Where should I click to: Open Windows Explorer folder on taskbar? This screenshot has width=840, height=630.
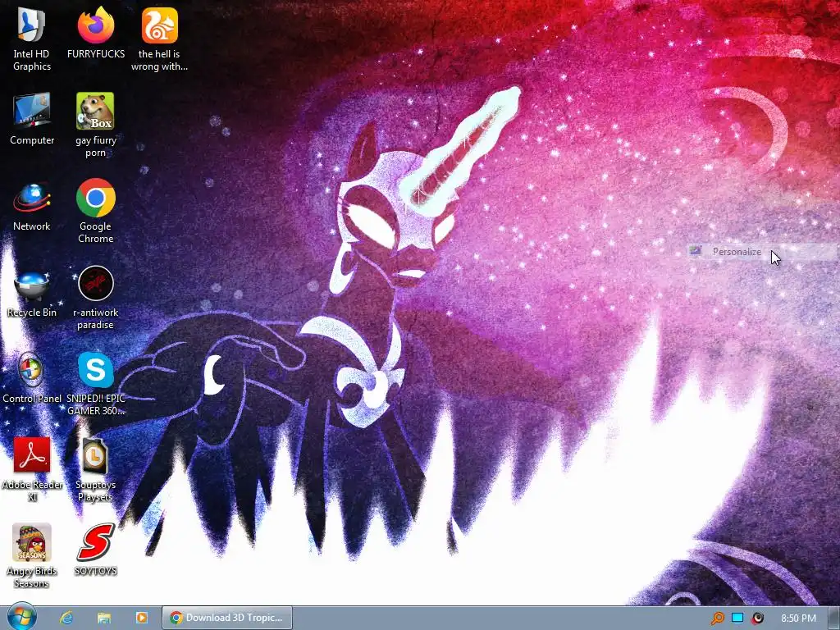pyautogui.click(x=104, y=618)
